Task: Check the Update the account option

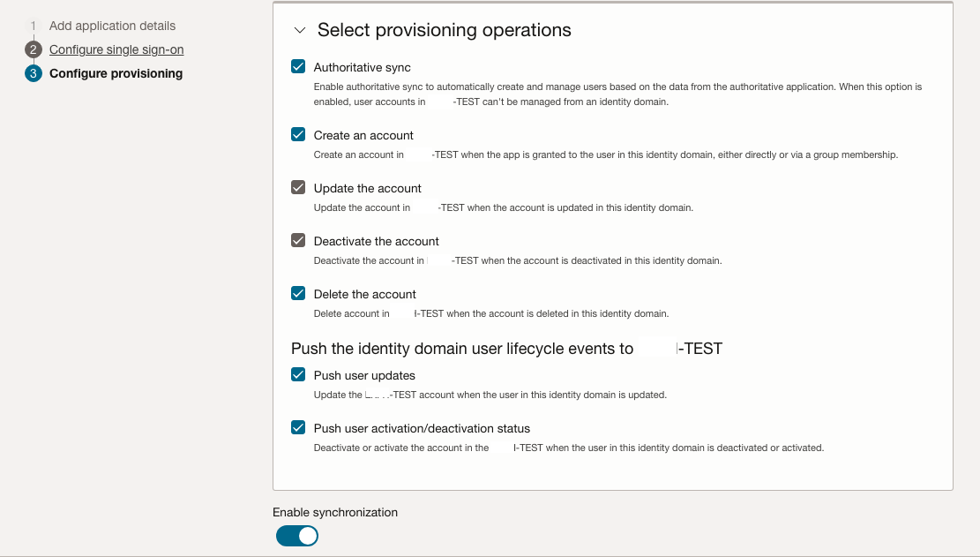Action: pyautogui.click(x=297, y=187)
